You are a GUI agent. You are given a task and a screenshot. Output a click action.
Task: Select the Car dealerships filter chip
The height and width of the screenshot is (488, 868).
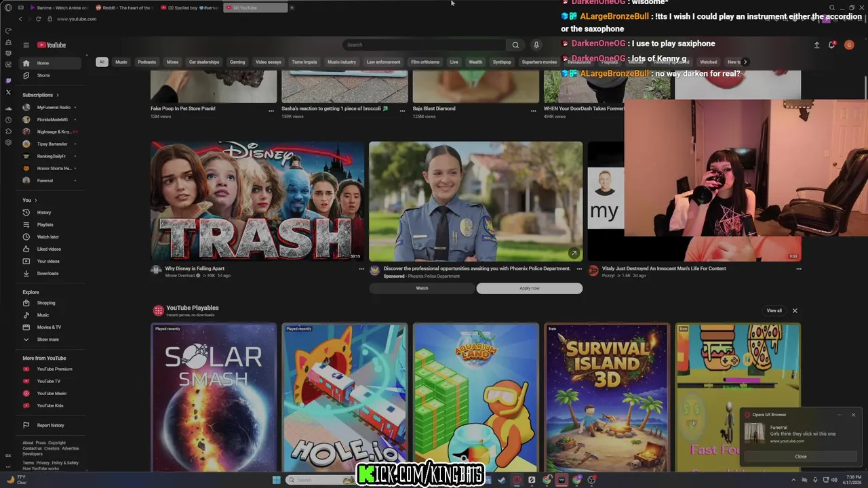[x=204, y=62]
